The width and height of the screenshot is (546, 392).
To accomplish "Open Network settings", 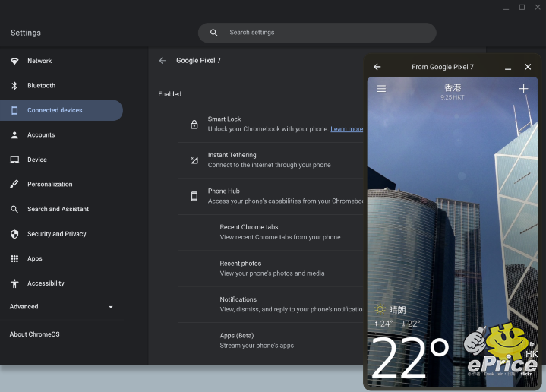I will tap(62, 61).
